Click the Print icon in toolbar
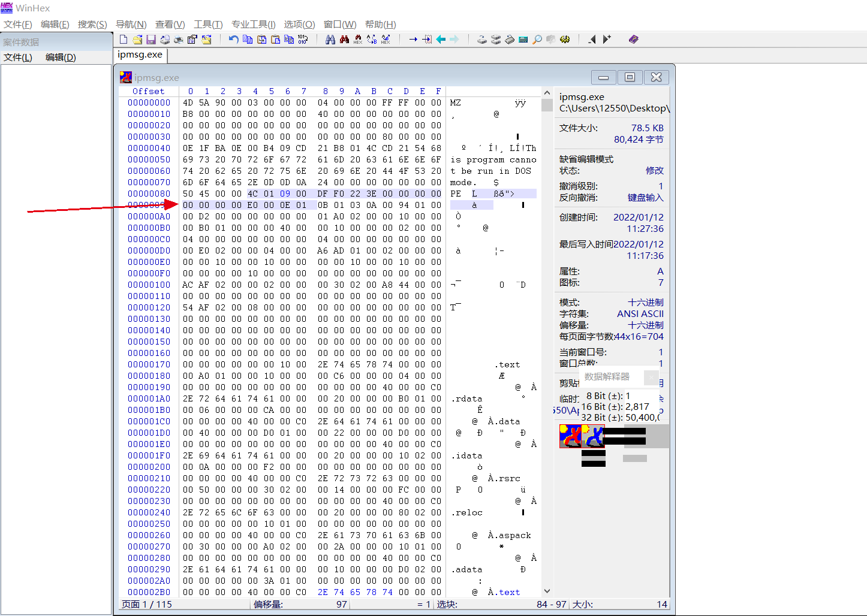 [x=179, y=40]
